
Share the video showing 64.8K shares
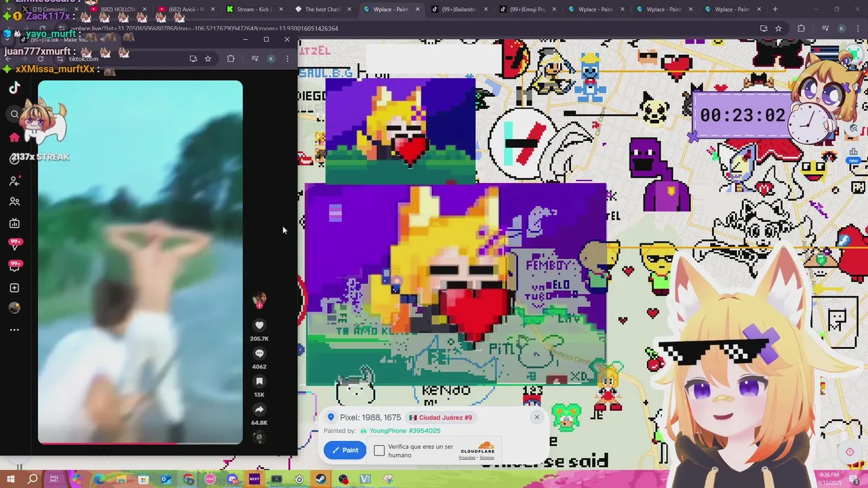coord(259,409)
